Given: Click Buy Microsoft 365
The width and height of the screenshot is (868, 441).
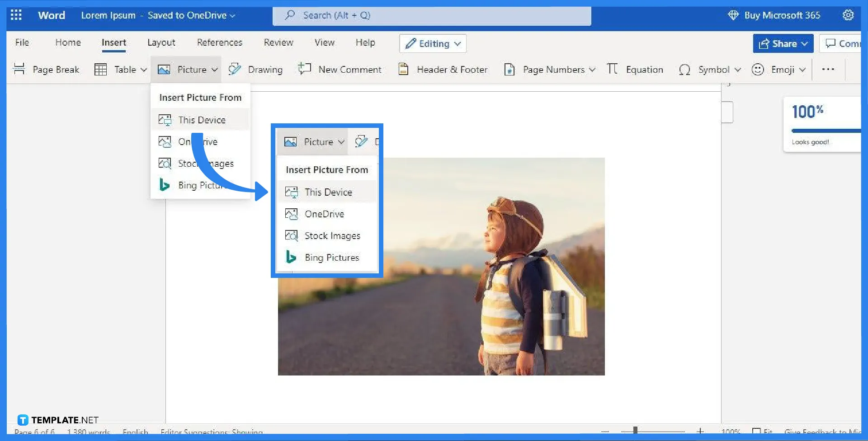Looking at the screenshot, I should pyautogui.click(x=782, y=15).
